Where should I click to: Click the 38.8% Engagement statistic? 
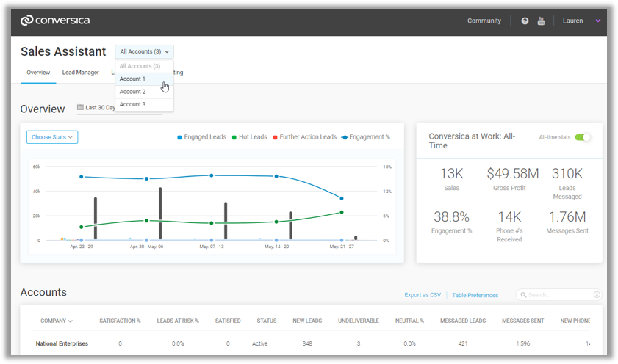pyautogui.click(x=452, y=222)
